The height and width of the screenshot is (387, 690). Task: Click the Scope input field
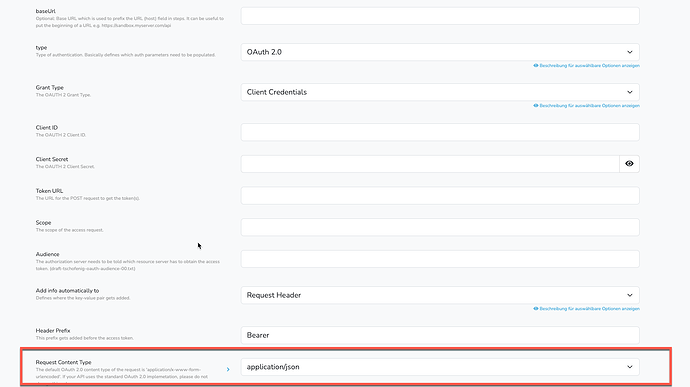click(x=440, y=227)
